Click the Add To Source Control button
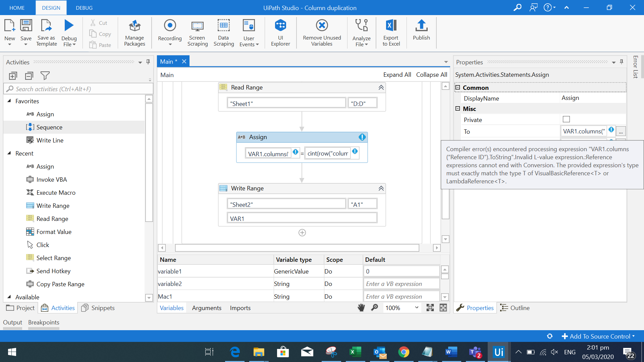The height and width of the screenshot is (362, 644). (598, 336)
